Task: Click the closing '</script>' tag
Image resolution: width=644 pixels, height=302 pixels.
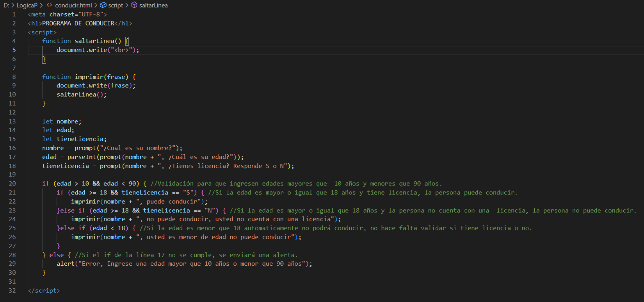Action: (44, 291)
